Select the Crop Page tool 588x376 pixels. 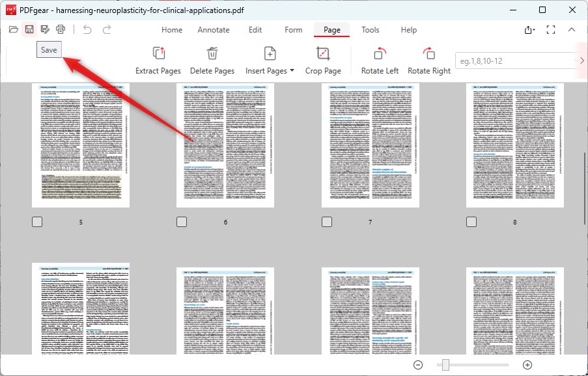pyautogui.click(x=323, y=60)
